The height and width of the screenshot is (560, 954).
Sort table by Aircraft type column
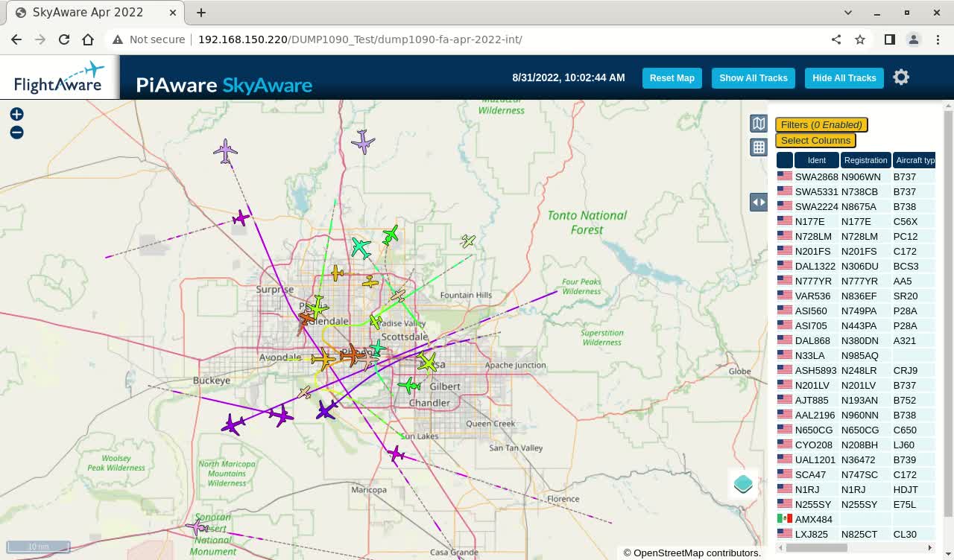pyautogui.click(x=914, y=160)
